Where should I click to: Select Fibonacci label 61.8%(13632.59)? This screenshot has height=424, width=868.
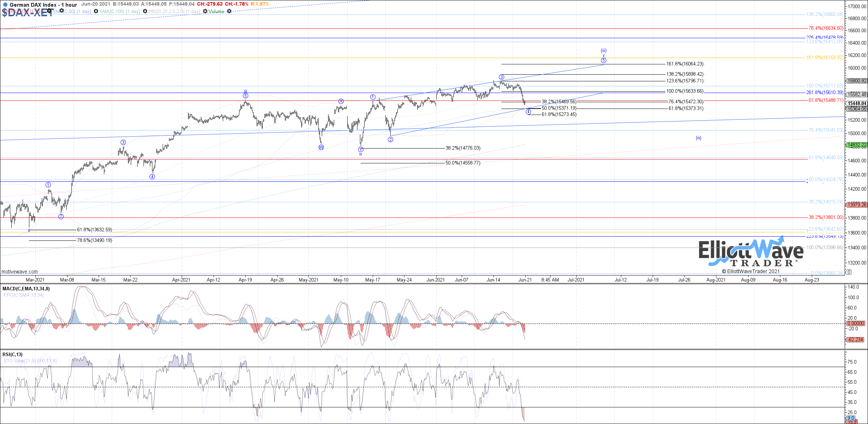[x=94, y=230]
